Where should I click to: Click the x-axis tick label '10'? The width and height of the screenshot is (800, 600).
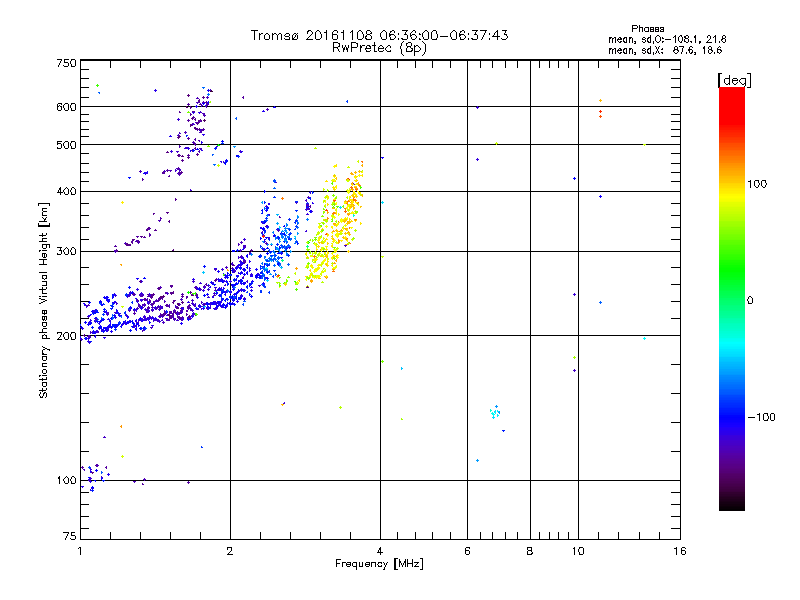pyautogui.click(x=578, y=551)
